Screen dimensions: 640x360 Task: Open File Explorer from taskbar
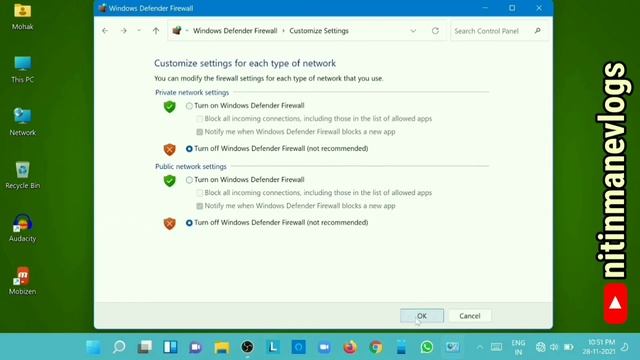click(222, 347)
